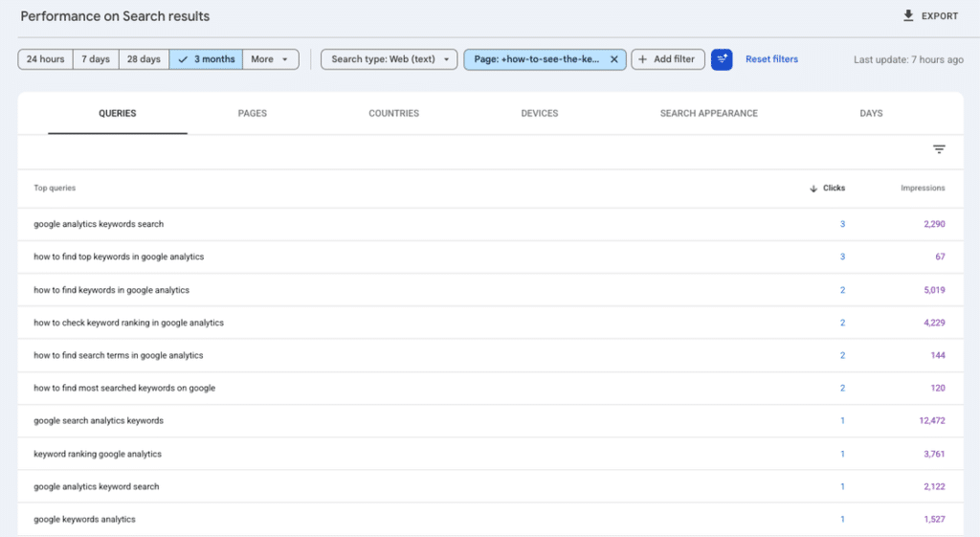Click the 12,472 impressions value
The image size is (980, 537).
[932, 421]
